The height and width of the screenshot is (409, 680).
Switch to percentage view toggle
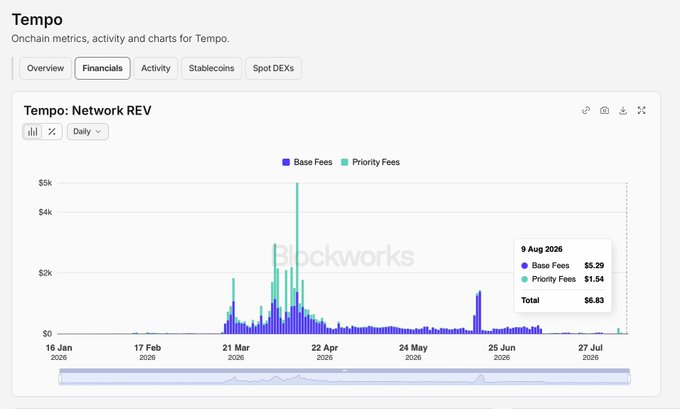point(52,131)
